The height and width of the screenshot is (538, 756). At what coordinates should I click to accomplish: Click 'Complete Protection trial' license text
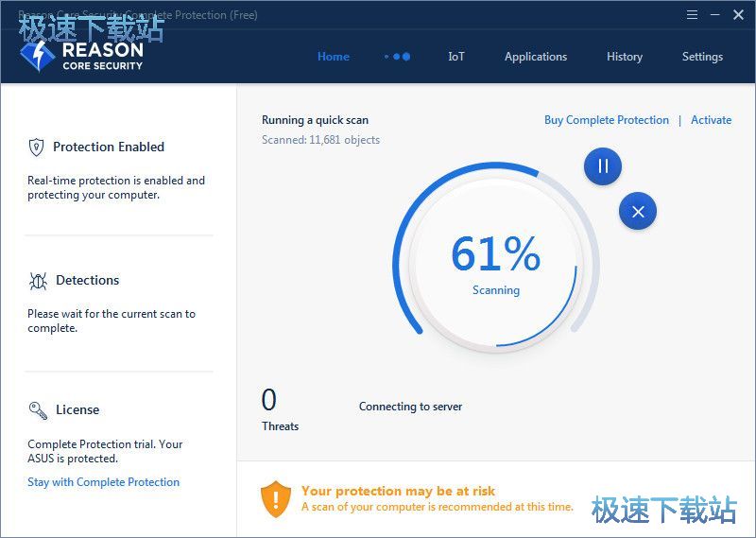click(105, 451)
